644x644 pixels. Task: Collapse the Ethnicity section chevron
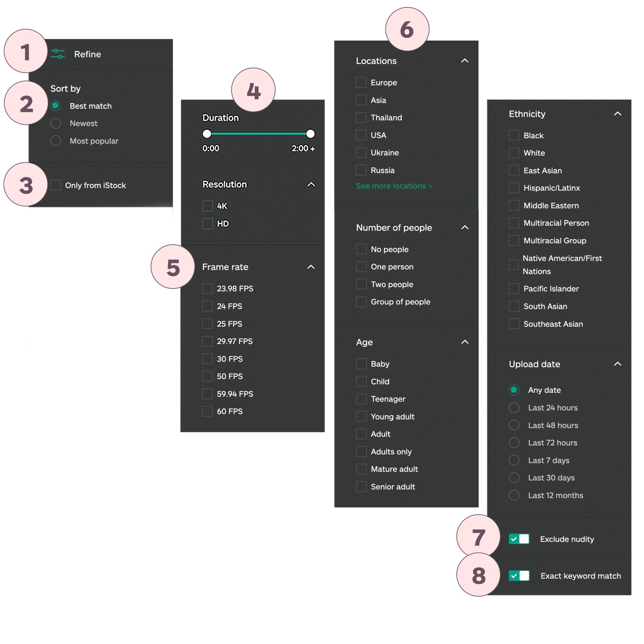pyautogui.click(x=617, y=114)
